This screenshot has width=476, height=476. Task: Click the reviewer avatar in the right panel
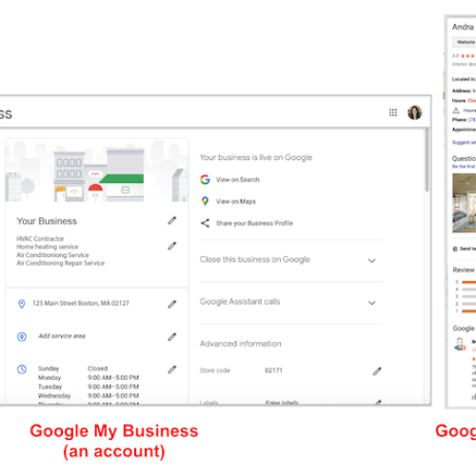pos(460,344)
